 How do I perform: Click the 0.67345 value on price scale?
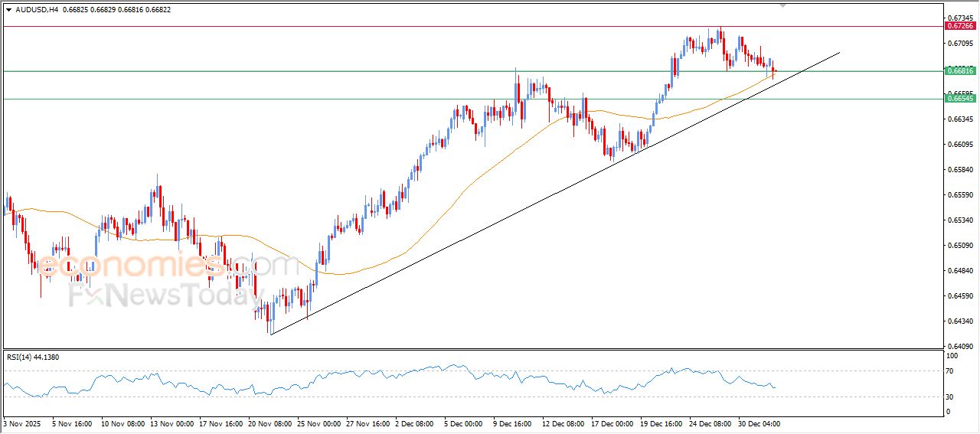click(959, 18)
